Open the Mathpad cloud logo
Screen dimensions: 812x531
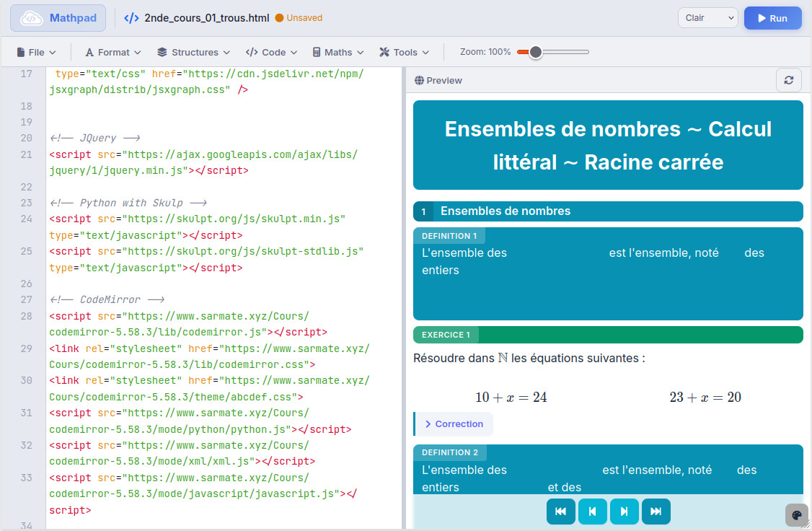point(57,18)
